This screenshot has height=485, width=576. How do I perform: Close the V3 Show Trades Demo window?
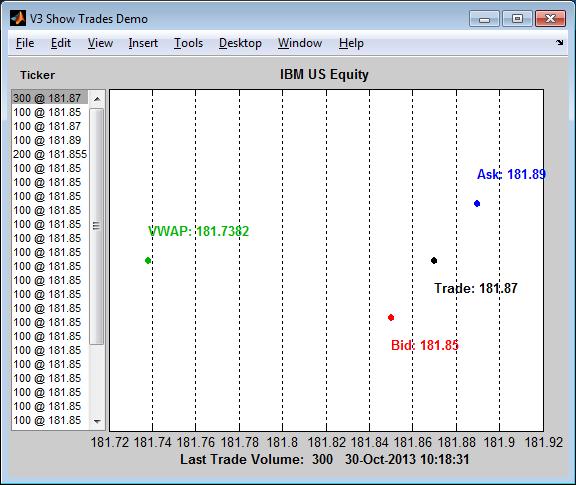pyautogui.click(x=550, y=18)
